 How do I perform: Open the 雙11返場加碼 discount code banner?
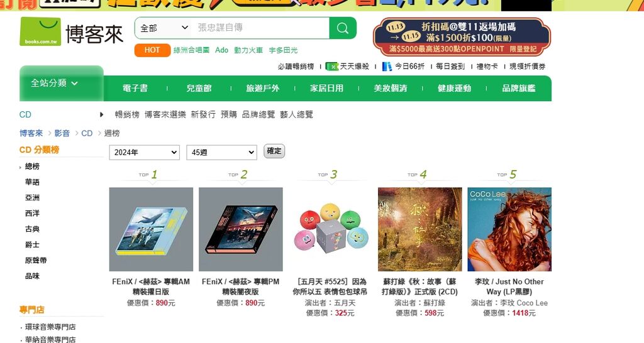pyautogui.click(x=462, y=37)
